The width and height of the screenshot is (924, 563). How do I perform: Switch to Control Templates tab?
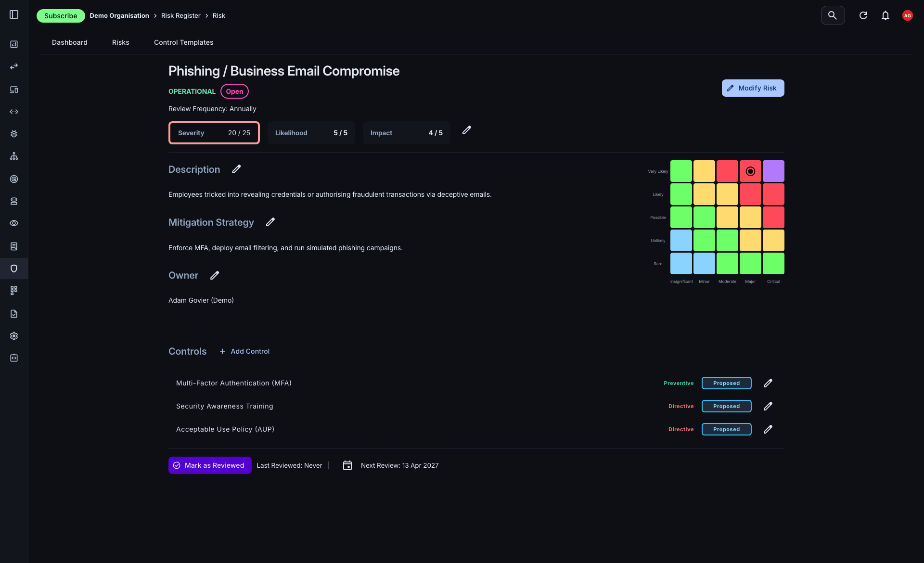click(x=183, y=42)
